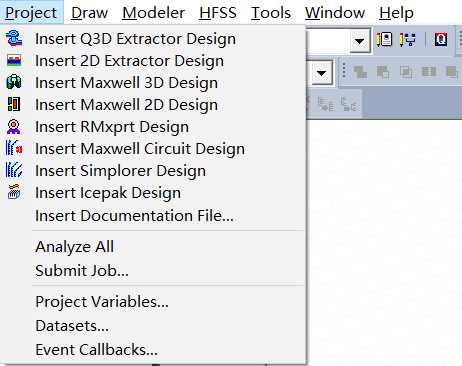Open the Help menu
This screenshot has height=366, width=462.
[x=396, y=13]
